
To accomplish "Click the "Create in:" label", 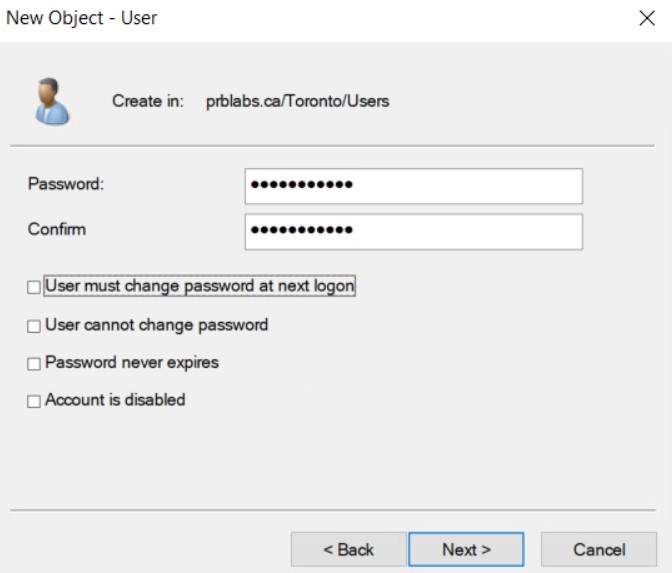I will point(148,101).
